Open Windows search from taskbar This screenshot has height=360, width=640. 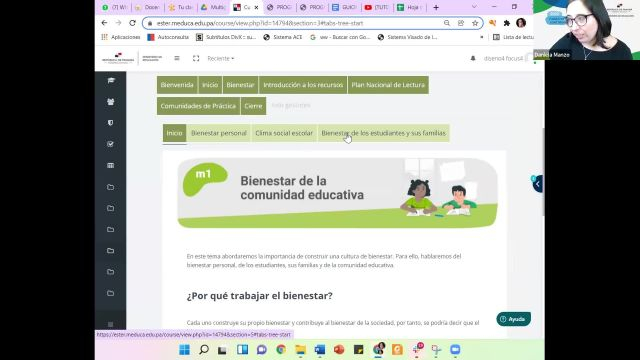(x=204, y=350)
